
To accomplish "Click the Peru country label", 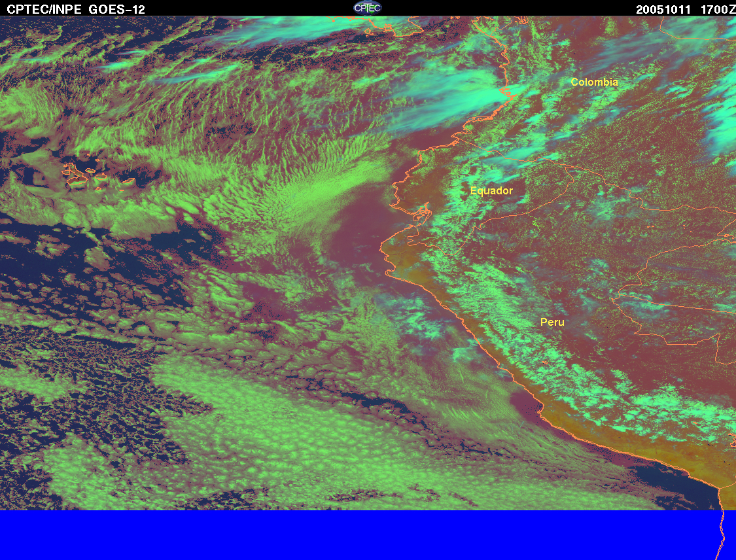I will coord(552,322).
